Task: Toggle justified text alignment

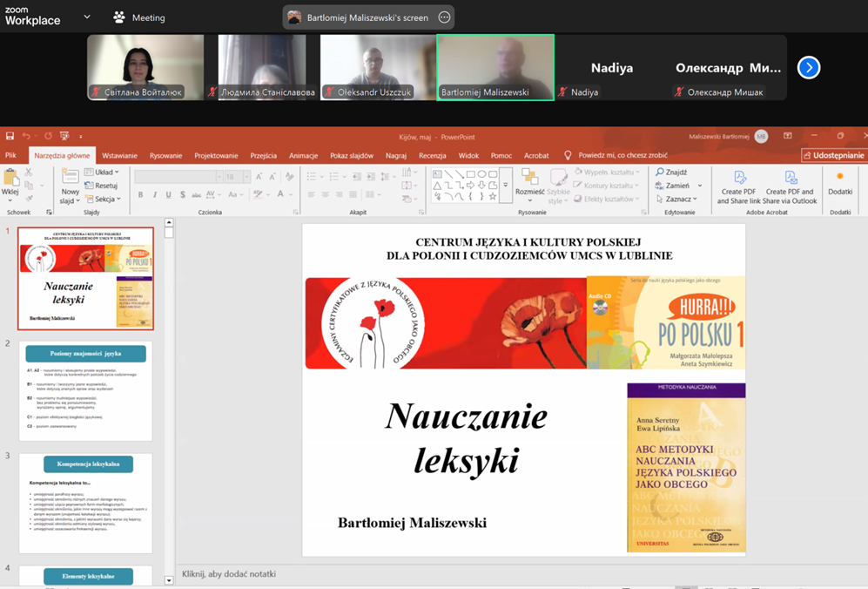Action: point(353,194)
